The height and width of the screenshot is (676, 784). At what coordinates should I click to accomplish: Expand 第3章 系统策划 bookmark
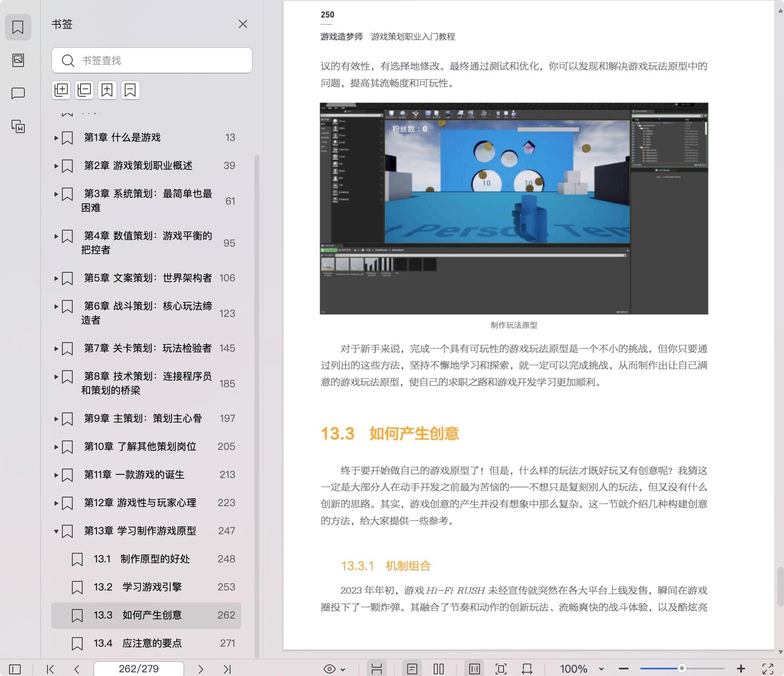[x=56, y=194]
